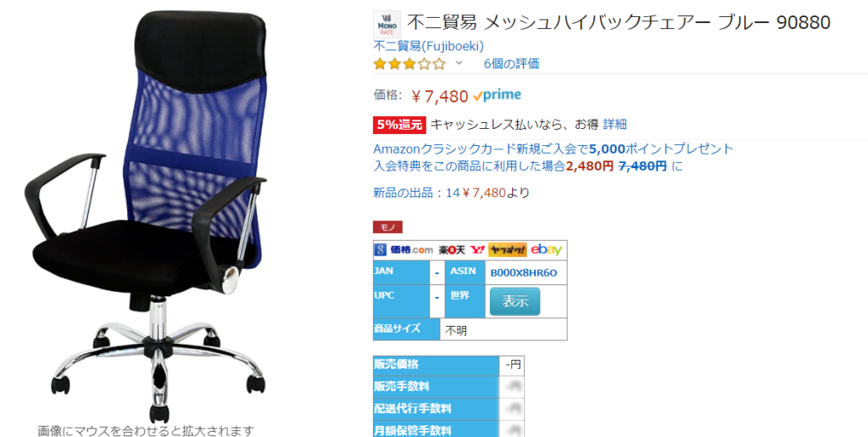This screenshot has height=437, width=868.
Task: Open the red Yahoo Y! shopping logo
Action: [477, 249]
